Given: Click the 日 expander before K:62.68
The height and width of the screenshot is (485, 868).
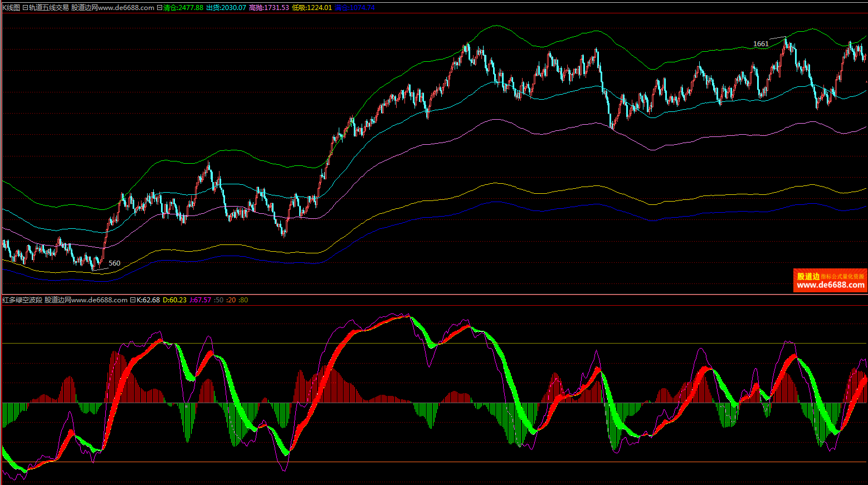Looking at the screenshot, I should [133, 300].
